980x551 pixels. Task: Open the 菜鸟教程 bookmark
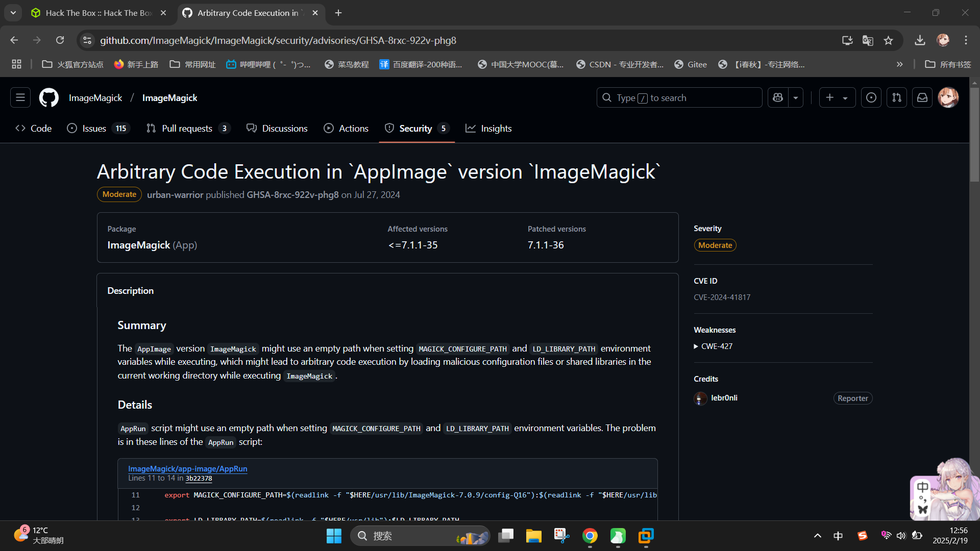point(347,64)
